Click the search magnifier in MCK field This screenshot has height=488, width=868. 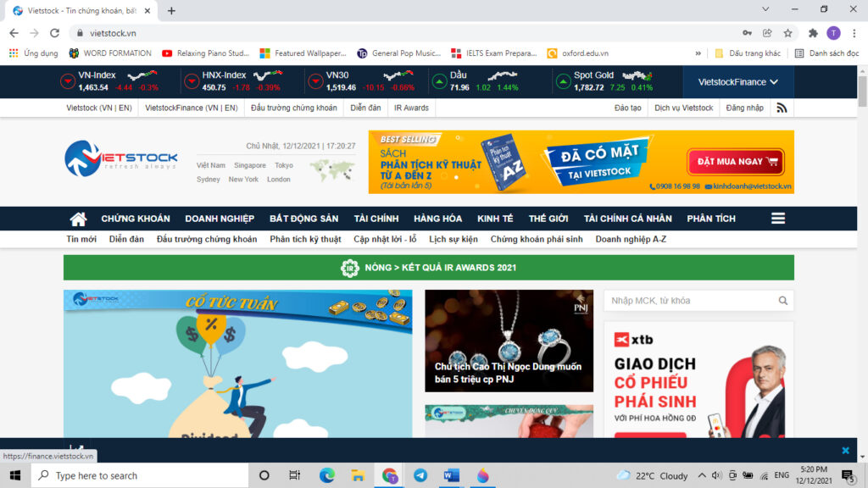click(782, 301)
